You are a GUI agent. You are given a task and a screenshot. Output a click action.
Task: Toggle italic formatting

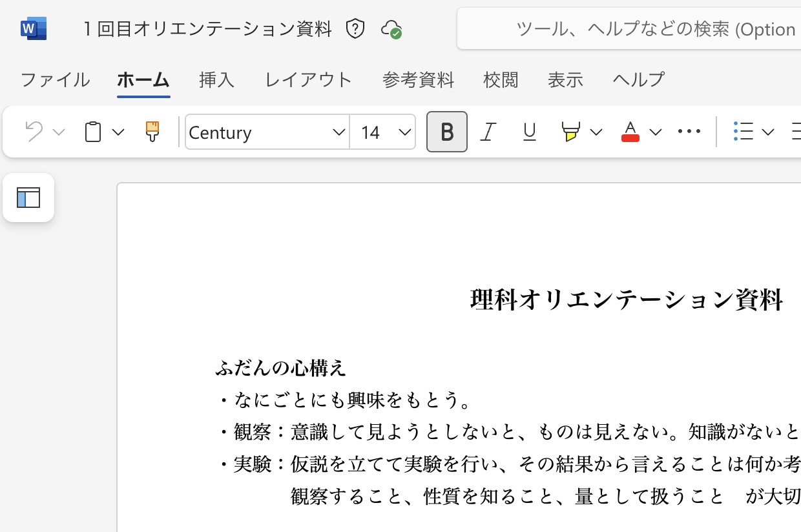click(x=488, y=132)
